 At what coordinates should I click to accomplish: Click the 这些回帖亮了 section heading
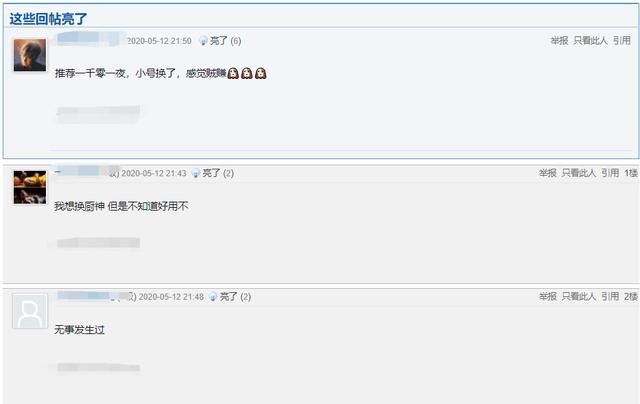coord(48,19)
